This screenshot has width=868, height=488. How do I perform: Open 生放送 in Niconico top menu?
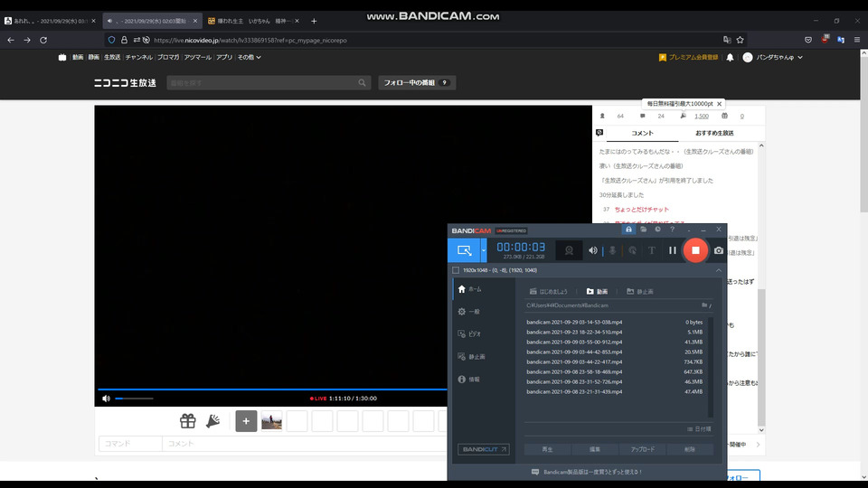click(112, 57)
